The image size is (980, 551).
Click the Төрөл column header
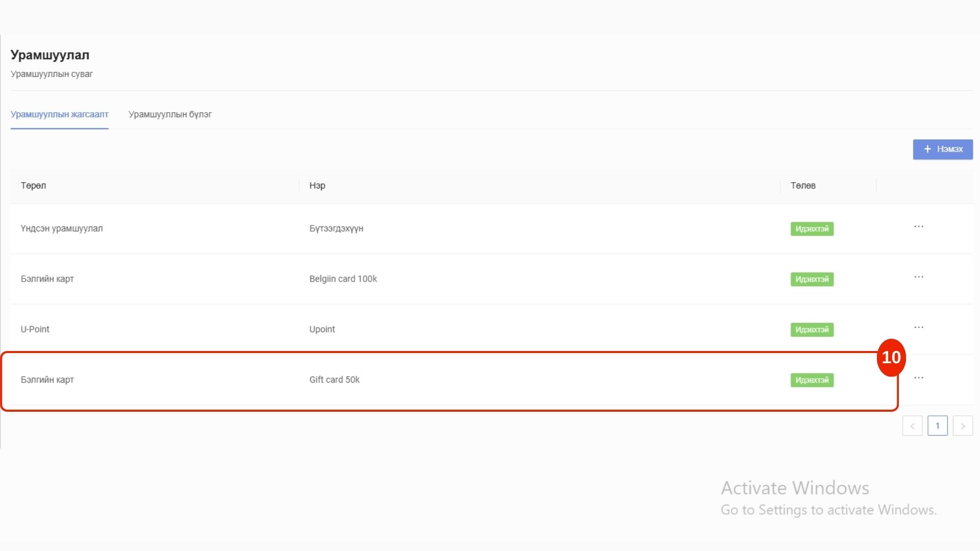(x=33, y=186)
